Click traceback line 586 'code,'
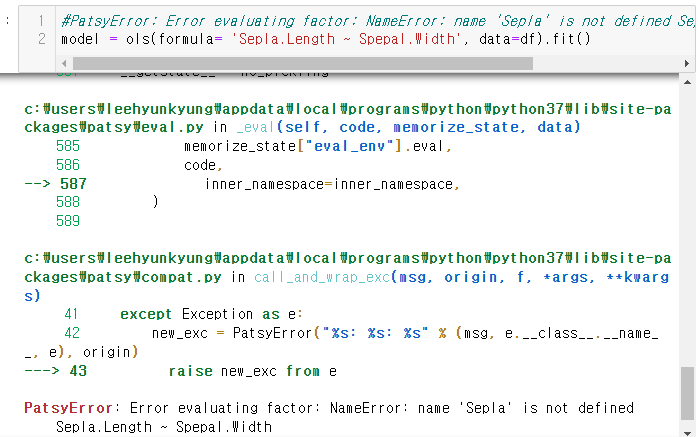The height and width of the screenshot is (437, 698). 203,165
